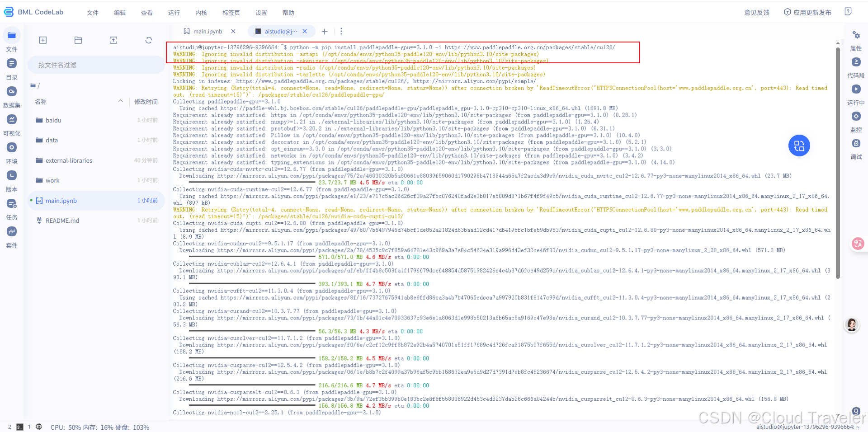The height and width of the screenshot is (432, 868).
Task: Open the 数据集 (Datasets) sidebar panel
Action: coord(12,91)
